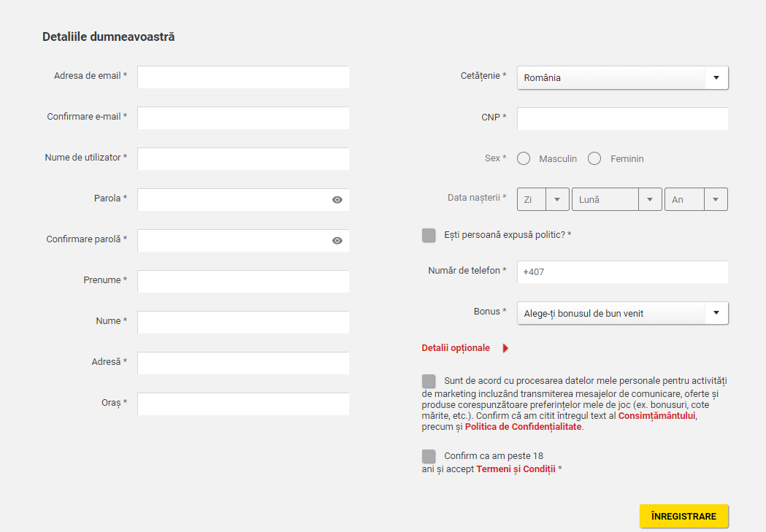Open the Zi day dropdown

tap(543, 200)
